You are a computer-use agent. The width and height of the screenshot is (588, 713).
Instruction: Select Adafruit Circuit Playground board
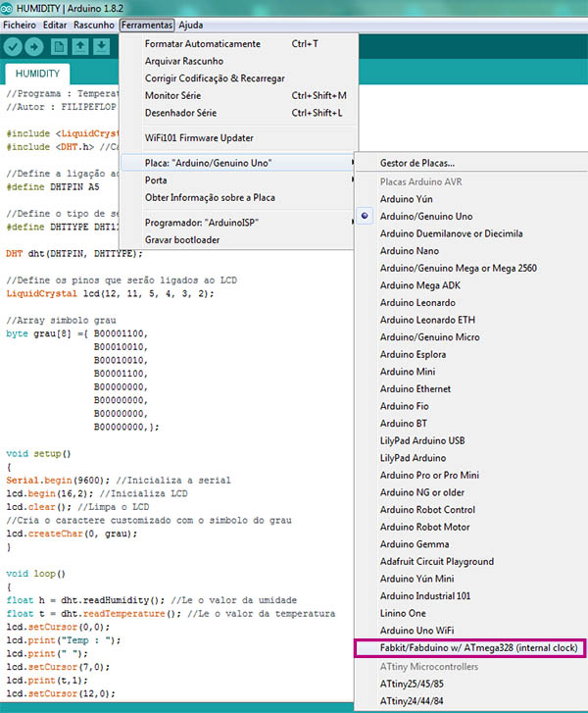tap(470, 562)
